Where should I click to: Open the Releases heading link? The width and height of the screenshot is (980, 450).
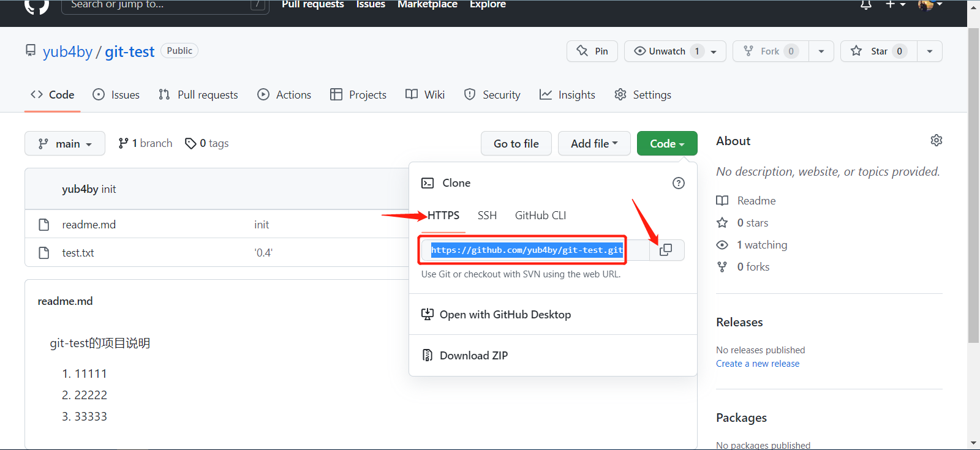739,323
